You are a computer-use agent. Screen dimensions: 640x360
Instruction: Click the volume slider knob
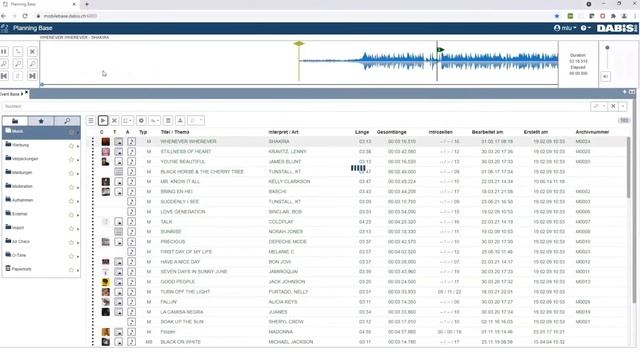[x=607, y=48]
